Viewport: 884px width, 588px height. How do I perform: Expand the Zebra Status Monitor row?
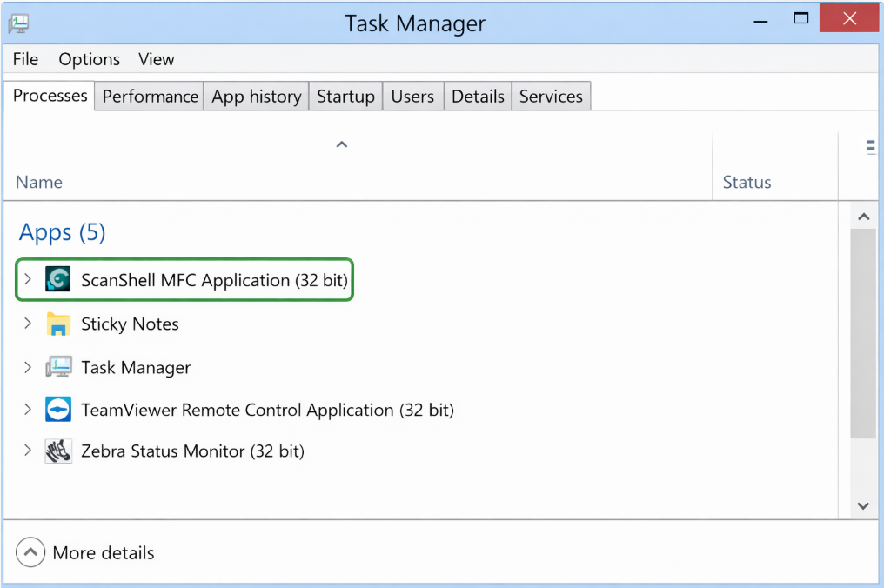pos(28,451)
